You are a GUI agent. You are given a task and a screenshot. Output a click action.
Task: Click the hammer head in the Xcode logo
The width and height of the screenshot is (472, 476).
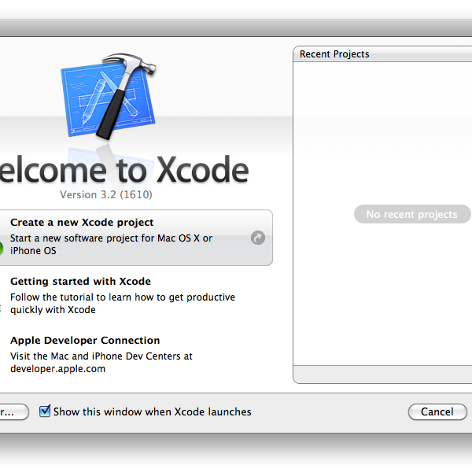(121, 65)
